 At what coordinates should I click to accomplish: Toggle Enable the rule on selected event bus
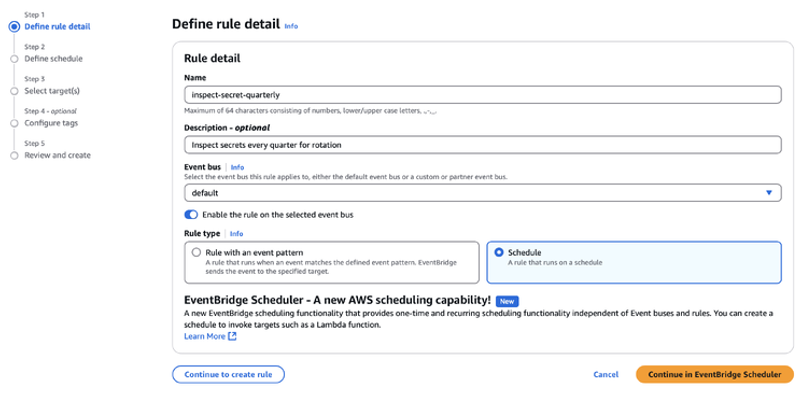(191, 215)
